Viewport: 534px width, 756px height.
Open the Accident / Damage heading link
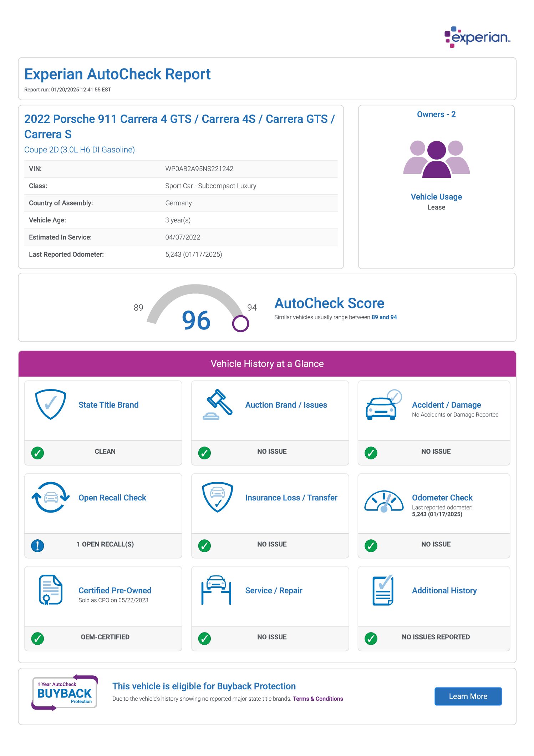click(x=447, y=405)
